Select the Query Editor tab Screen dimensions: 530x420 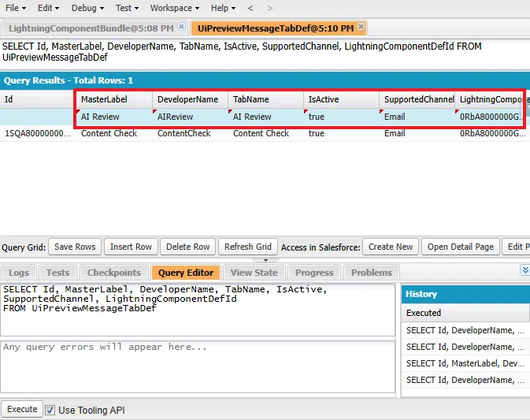coord(186,273)
